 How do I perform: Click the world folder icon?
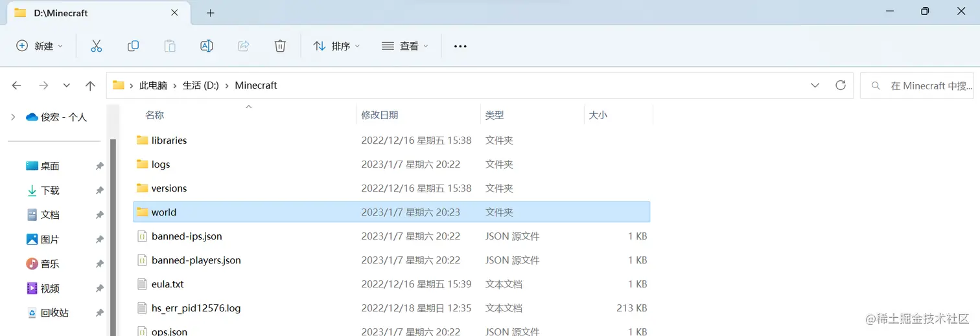click(143, 212)
